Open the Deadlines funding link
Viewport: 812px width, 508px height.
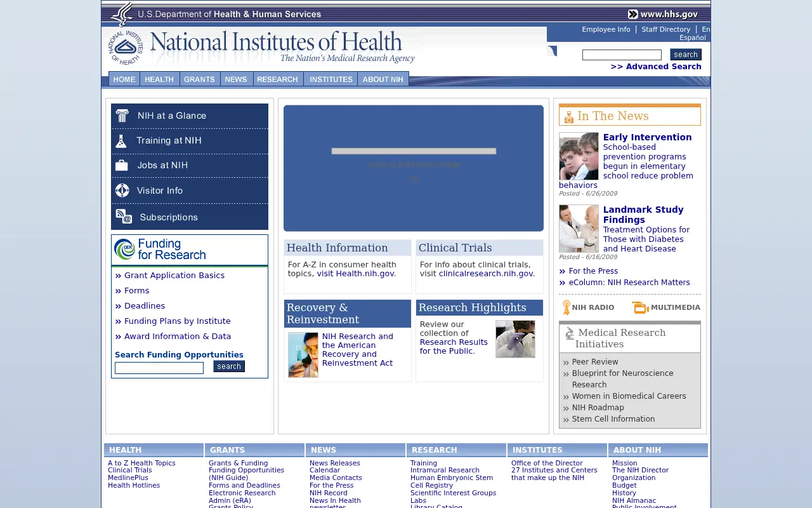click(x=145, y=305)
